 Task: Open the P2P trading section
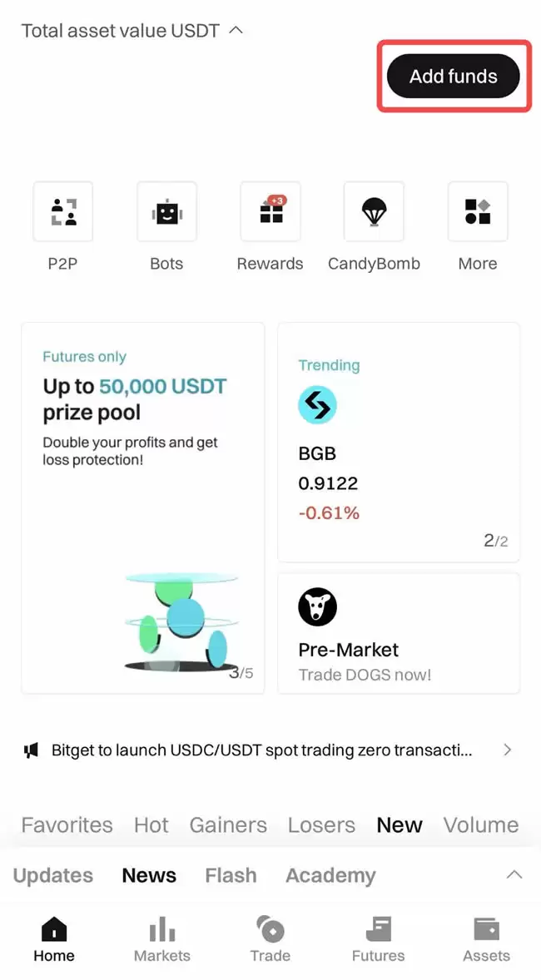point(62,212)
